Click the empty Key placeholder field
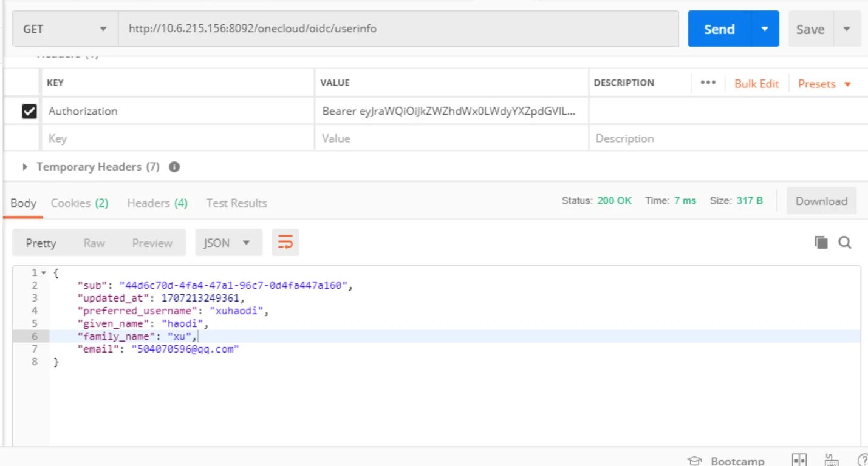 pos(177,138)
